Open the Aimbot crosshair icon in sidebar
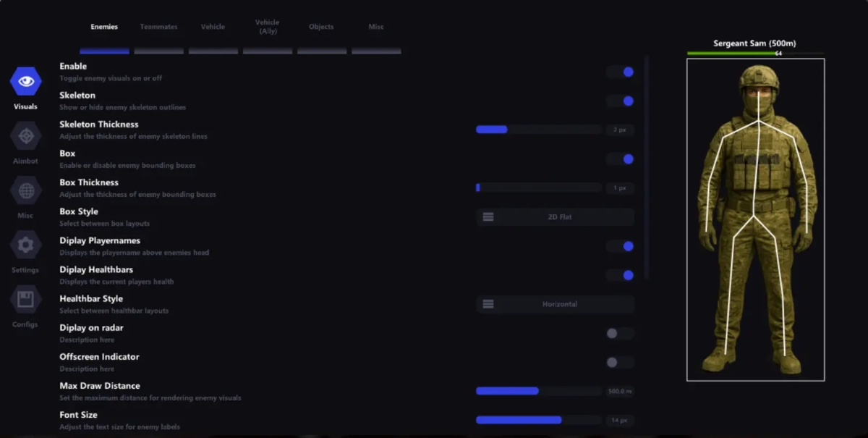The image size is (868, 438). pos(26,136)
